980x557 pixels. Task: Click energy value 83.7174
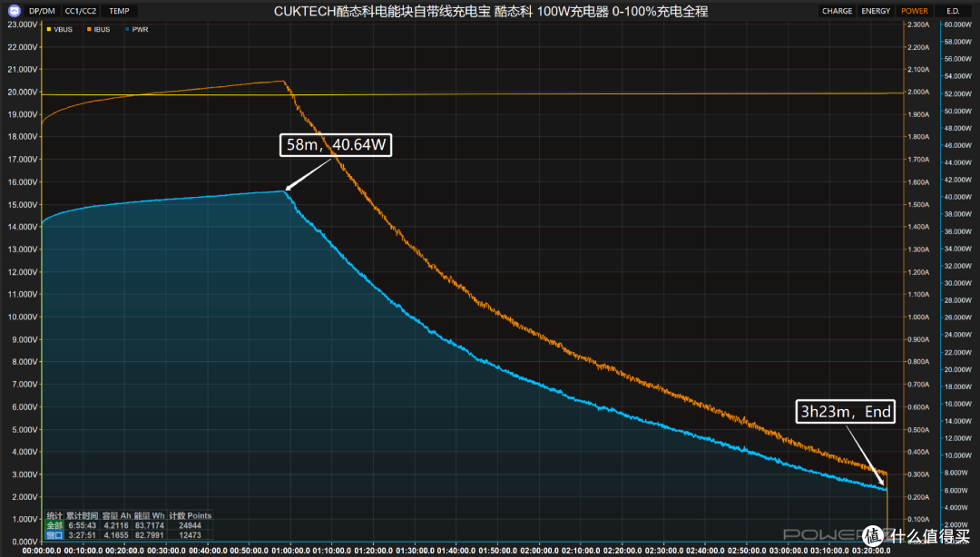pos(150,526)
